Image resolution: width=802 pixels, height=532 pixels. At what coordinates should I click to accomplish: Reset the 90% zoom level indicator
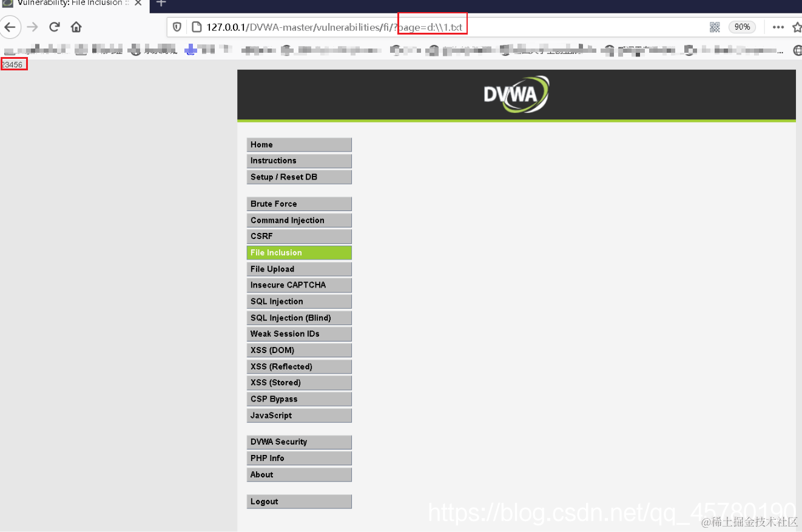(742, 27)
